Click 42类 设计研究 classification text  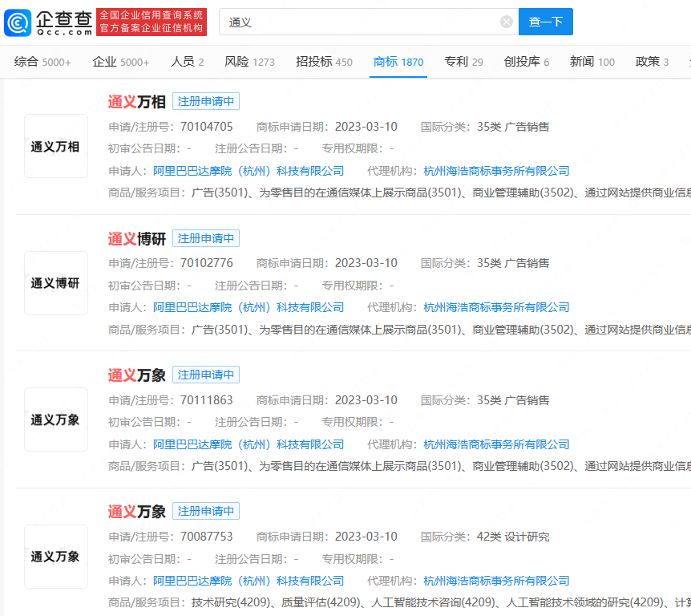(x=513, y=537)
